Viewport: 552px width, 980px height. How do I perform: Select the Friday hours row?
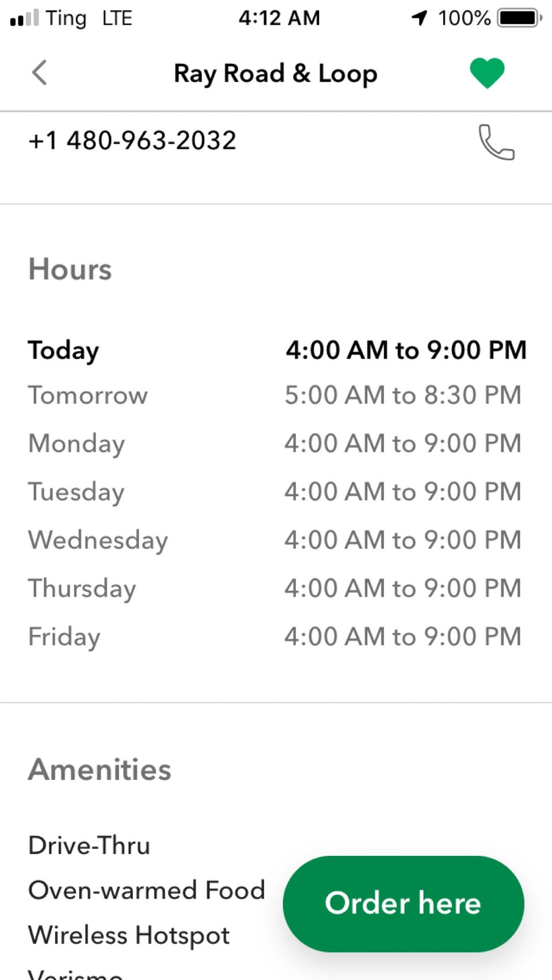coord(275,636)
